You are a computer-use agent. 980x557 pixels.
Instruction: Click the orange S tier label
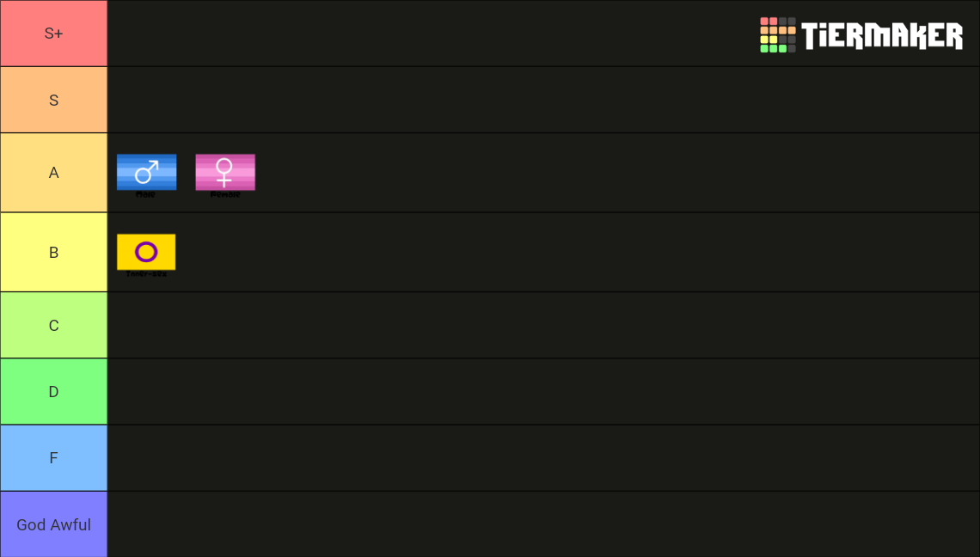pyautogui.click(x=53, y=100)
